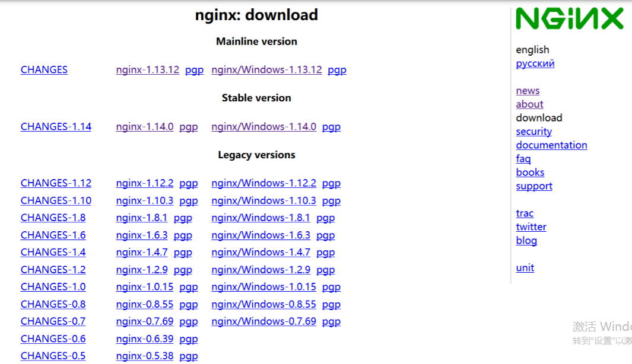This screenshot has width=632, height=364.
Task: Open pgp link beside nginx-1.12.2
Action: click(x=189, y=183)
